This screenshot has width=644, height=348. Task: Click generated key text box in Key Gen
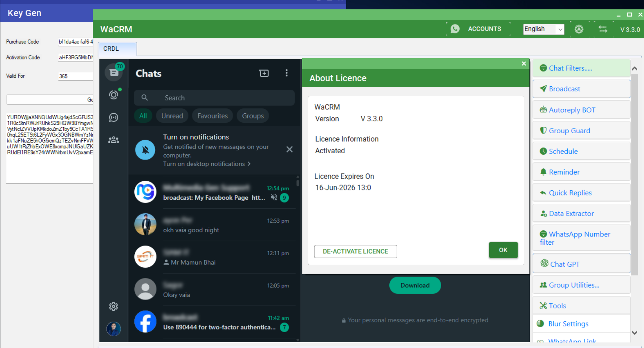click(50, 148)
